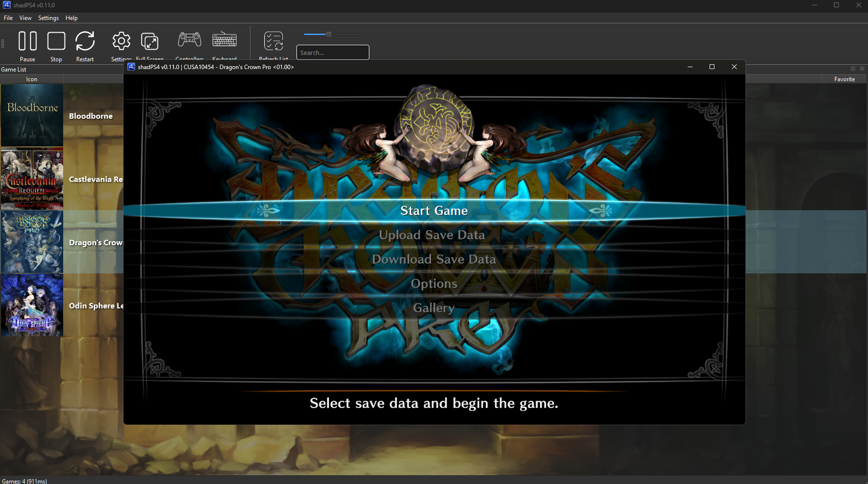868x484 pixels.
Task: Open the View menu
Action: coord(25,18)
